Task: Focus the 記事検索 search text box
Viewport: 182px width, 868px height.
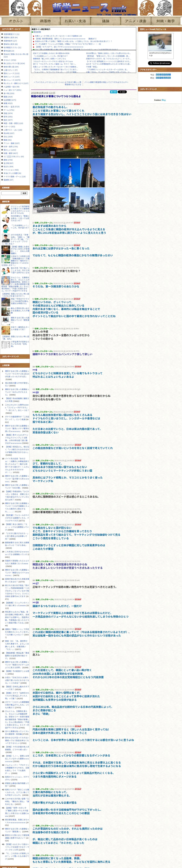Action: tap(11, 193)
